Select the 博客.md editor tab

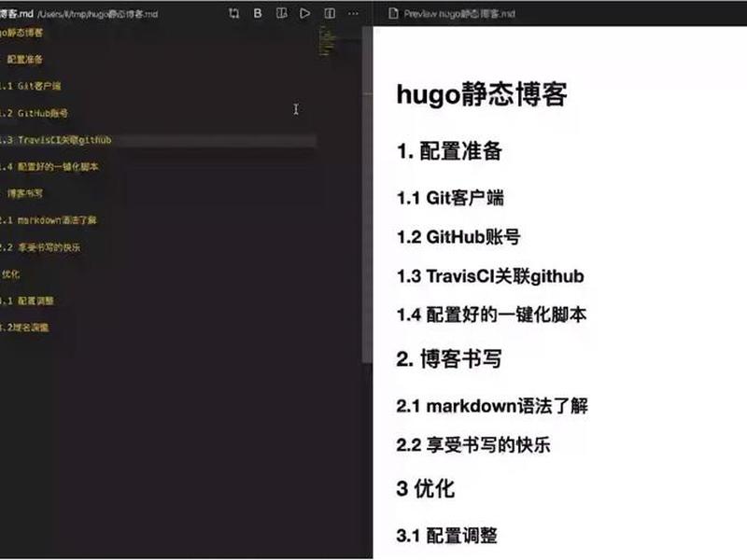[17, 13]
